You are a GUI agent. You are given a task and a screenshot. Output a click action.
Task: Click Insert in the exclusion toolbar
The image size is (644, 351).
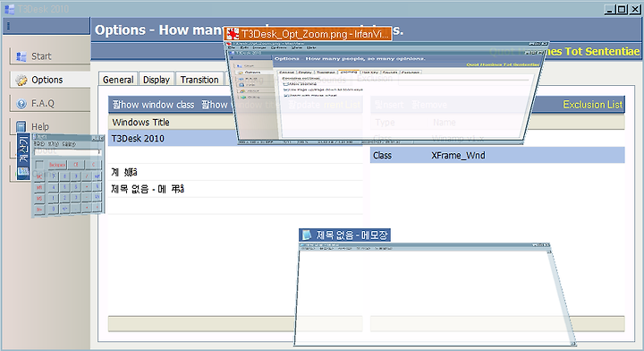click(x=389, y=105)
